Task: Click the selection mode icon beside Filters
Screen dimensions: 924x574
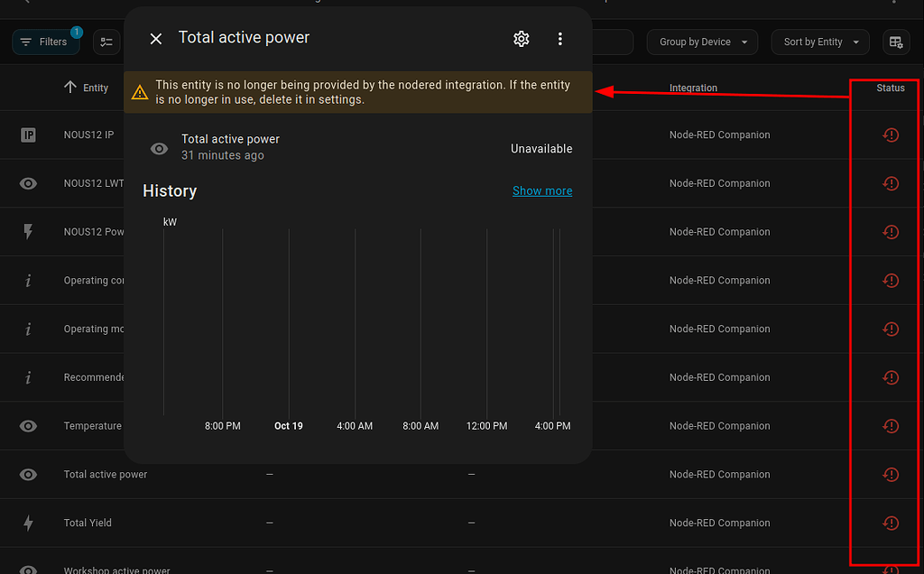Action: tap(106, 42)
